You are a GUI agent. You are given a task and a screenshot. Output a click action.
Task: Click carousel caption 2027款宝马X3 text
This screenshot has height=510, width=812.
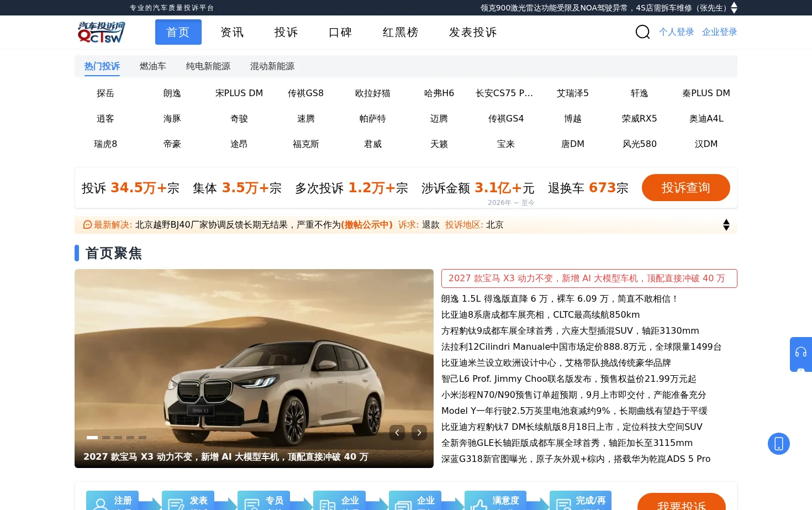pos(226,457)
